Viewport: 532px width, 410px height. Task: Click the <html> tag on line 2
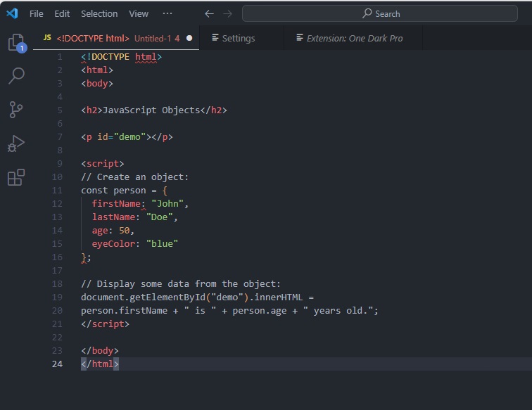pos(97,70)
